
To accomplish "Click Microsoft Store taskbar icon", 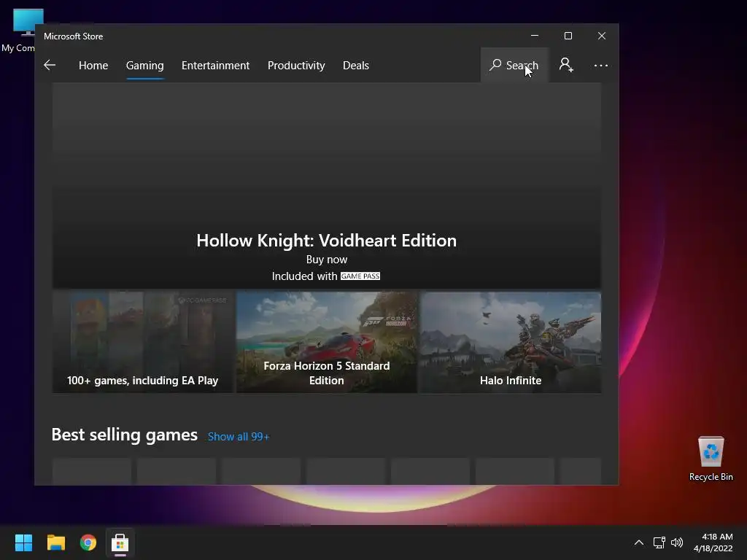I will pos(120,542).
